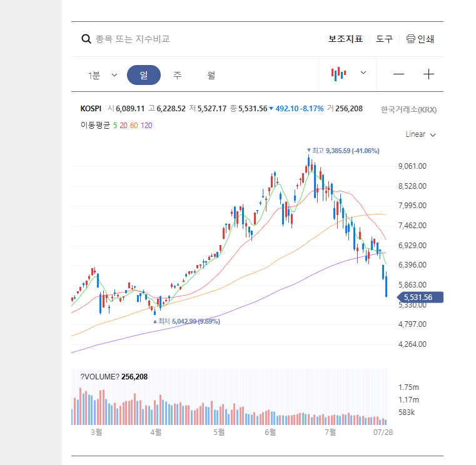Click the 최고 9,385.59 high marker

(x=343, y=151)
